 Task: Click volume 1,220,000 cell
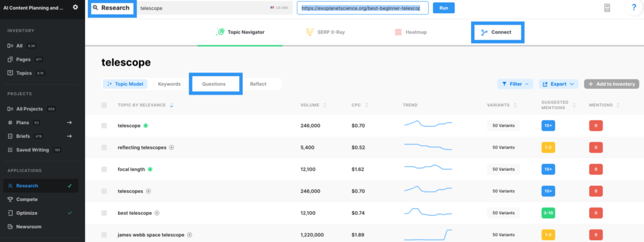point(312,234)
